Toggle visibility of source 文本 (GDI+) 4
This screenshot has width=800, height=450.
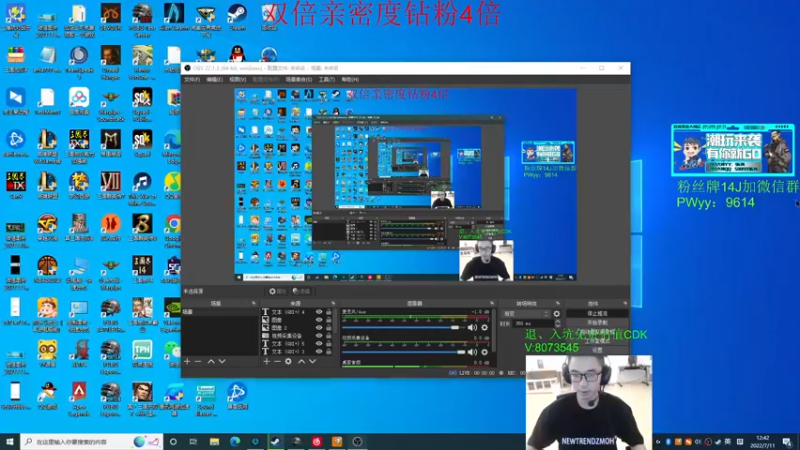(319, 312)
